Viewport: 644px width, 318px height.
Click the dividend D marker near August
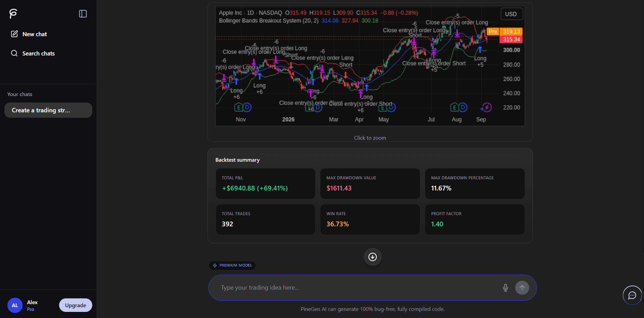[463, 108]
